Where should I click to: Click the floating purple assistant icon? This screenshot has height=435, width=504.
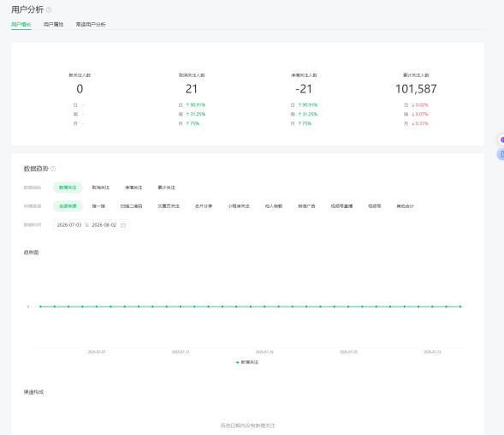point(501,140)
